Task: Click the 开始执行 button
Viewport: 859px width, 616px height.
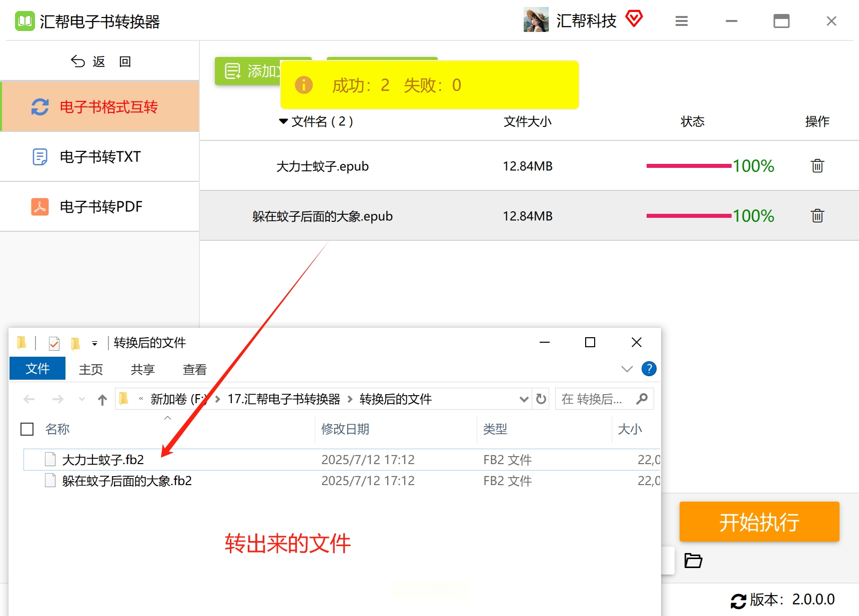Action: tap(759, 522)
